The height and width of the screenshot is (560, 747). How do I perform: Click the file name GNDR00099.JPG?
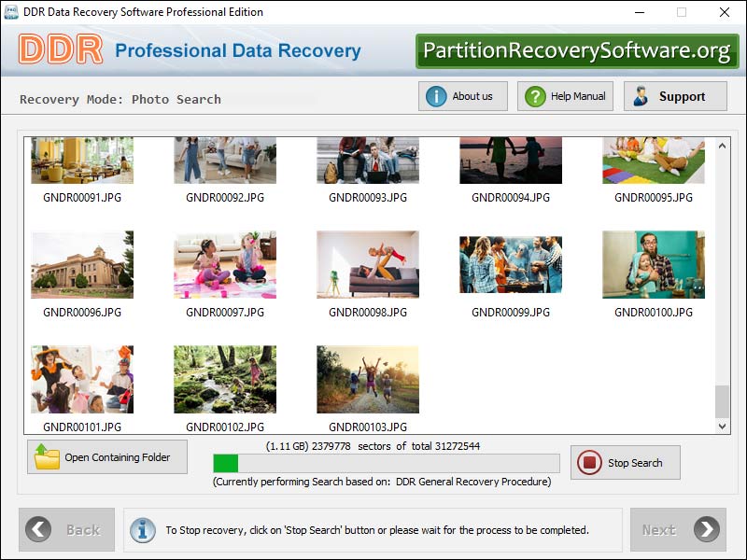[x=511, y=313]
